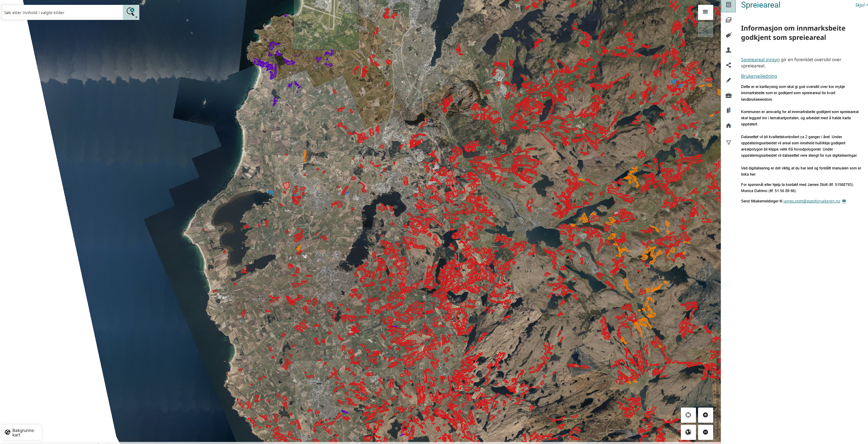Image resolution: width=868 pixels, height=444 pixels.
Task: Open the map layers panel icon
Action: pos(728,20)
